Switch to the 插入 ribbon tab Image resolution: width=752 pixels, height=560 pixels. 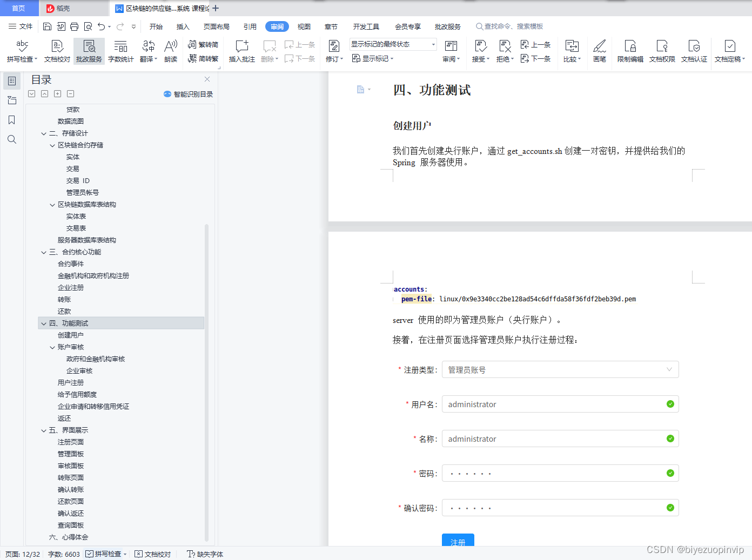[183, 26]
